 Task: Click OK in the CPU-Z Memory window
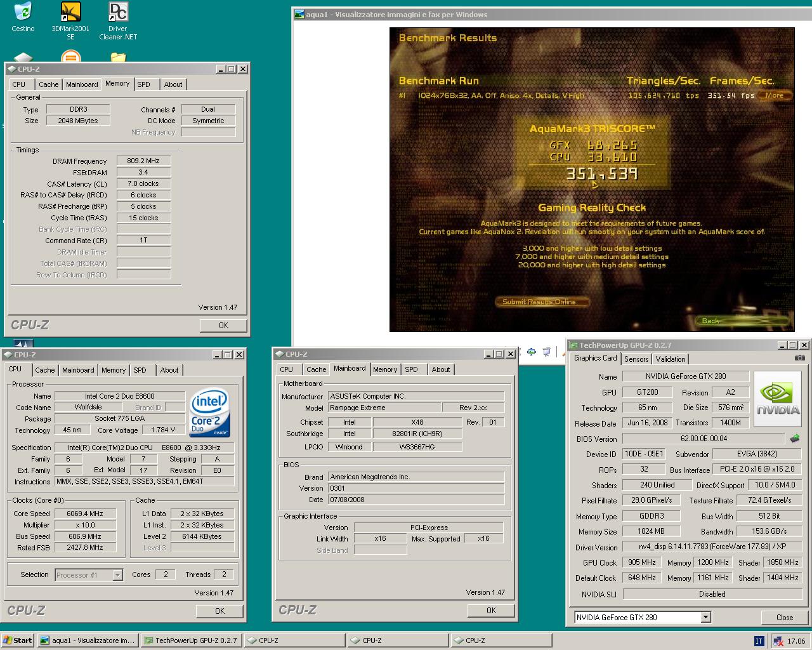[223, 325]
